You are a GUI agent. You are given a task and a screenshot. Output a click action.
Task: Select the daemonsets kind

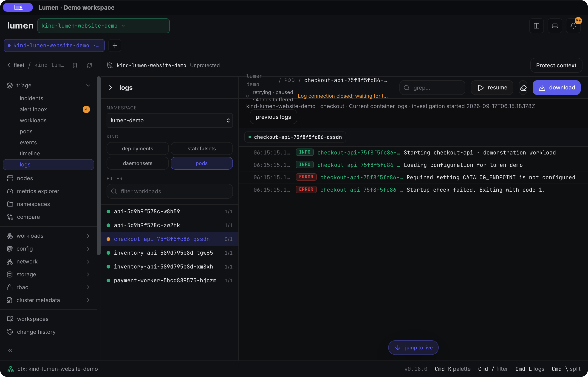coord(137,163)
